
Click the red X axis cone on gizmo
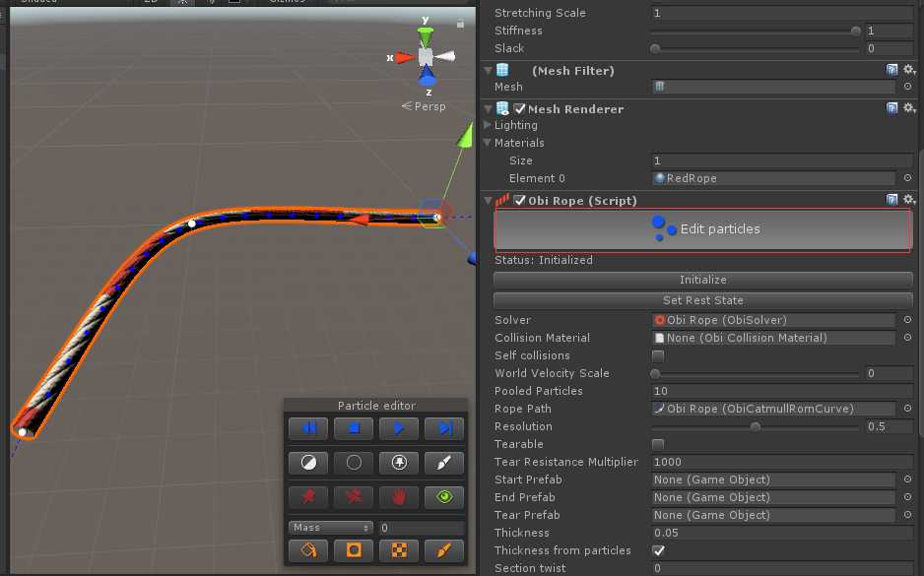point(404,57)
